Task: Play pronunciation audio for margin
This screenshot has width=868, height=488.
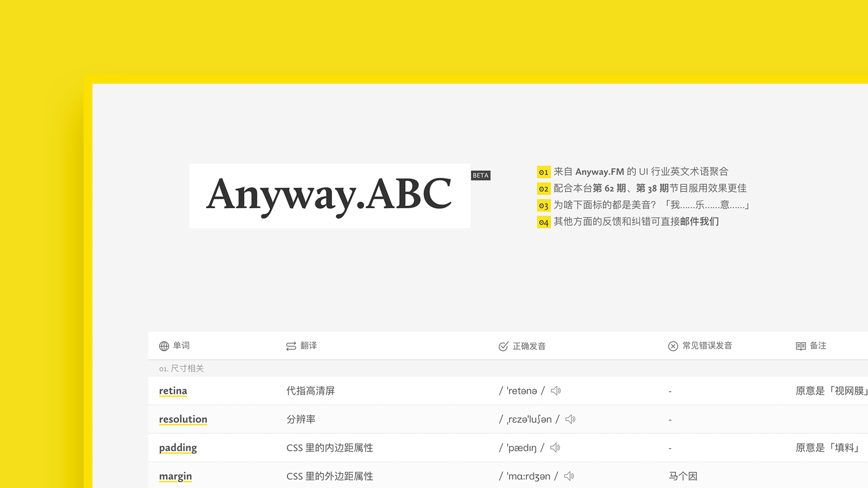Action: pyautogui.click(x=569, y=476)
